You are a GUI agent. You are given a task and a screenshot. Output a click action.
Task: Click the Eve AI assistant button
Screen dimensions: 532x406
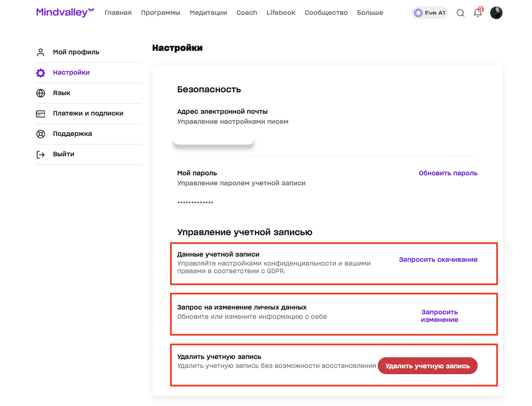pyautogui.click(x=430, y=13)
